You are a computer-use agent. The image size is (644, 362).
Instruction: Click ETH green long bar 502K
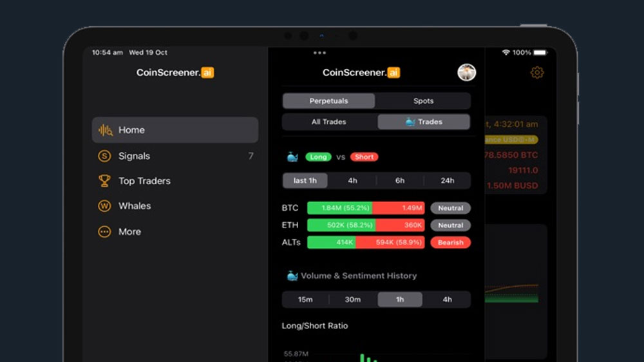341,225
